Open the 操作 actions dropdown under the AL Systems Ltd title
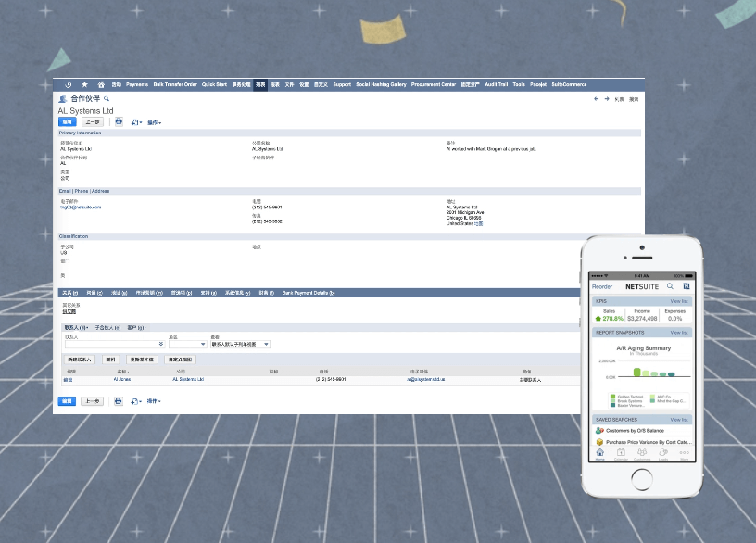This screenshot has height=543, width=756. pos(155,122)
